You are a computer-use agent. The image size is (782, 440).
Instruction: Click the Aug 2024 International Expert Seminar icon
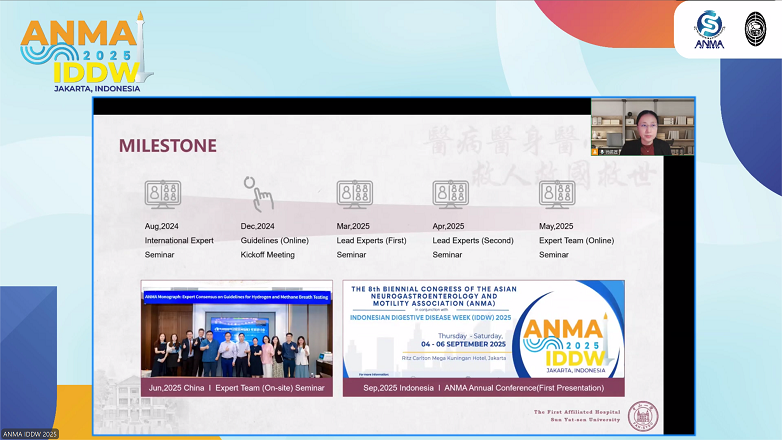[162, 194]
